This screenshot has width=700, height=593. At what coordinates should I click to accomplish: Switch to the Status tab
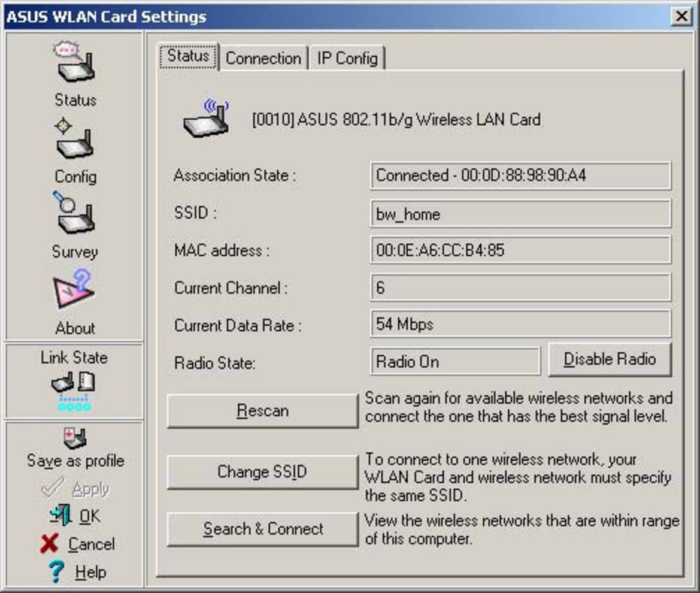(x=188, y=56)
